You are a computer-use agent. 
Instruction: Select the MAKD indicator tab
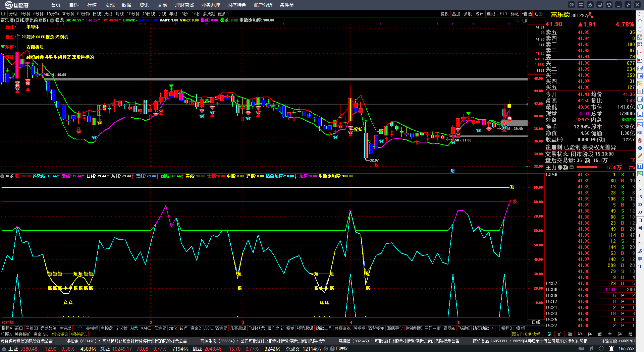point(146,328)
